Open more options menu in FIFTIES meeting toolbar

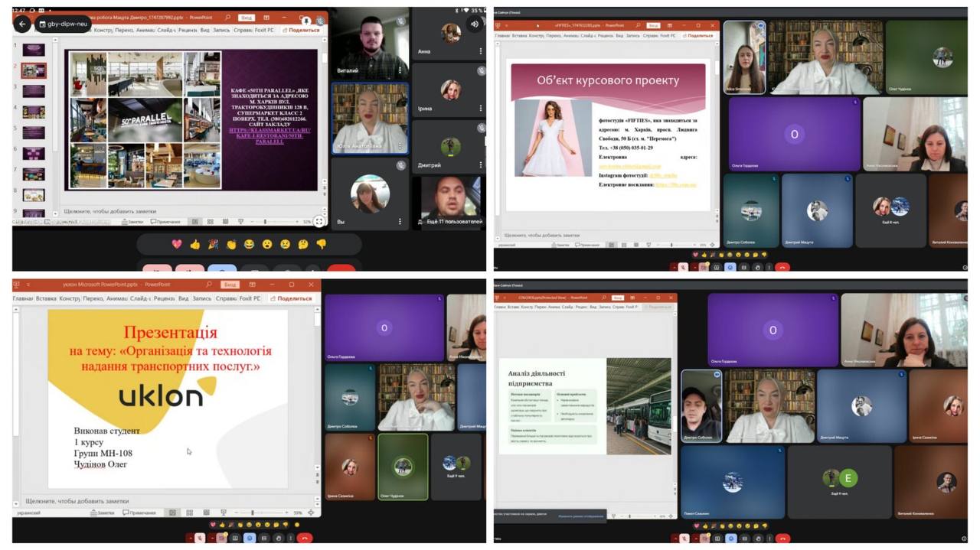click(769, 267)
